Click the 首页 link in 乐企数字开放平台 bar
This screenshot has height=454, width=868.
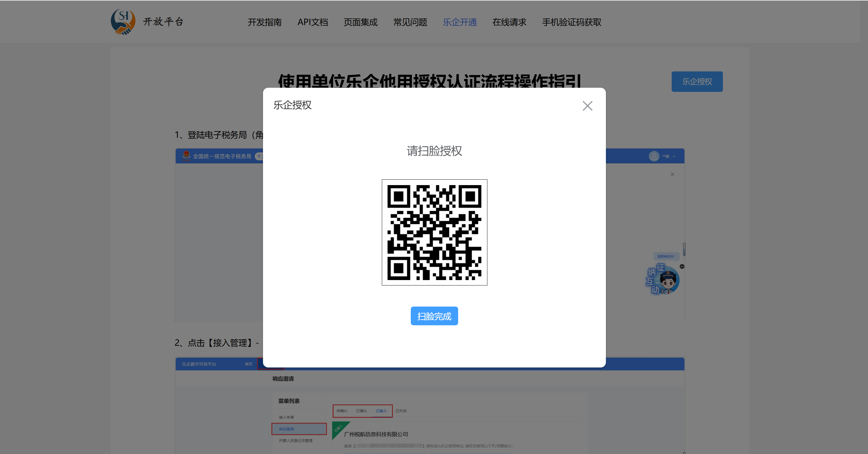pos(248,364)
